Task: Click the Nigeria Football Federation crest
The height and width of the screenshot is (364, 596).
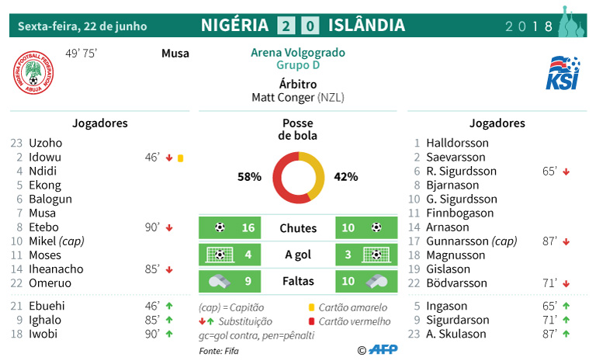Action: [x=33, y=73]
